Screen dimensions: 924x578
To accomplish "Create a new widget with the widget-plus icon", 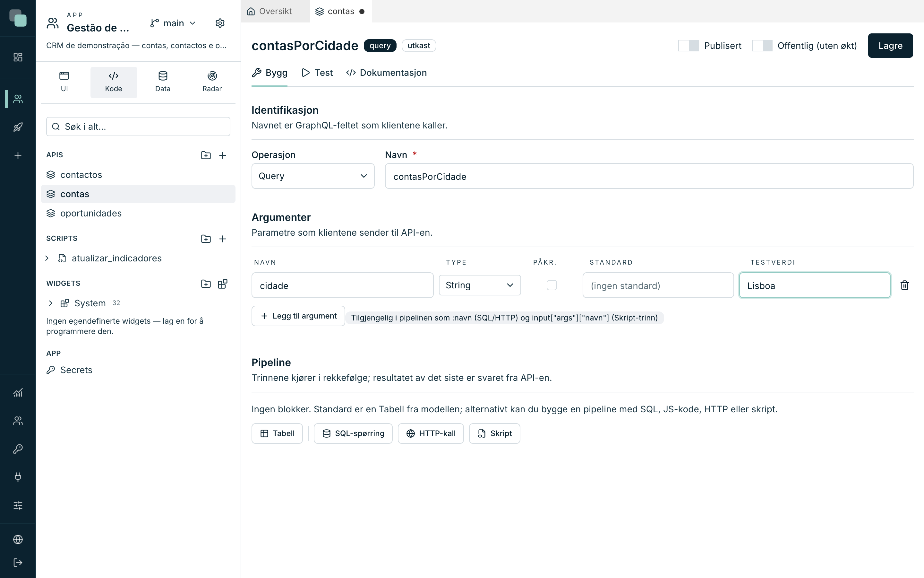I will pos(223,284).
